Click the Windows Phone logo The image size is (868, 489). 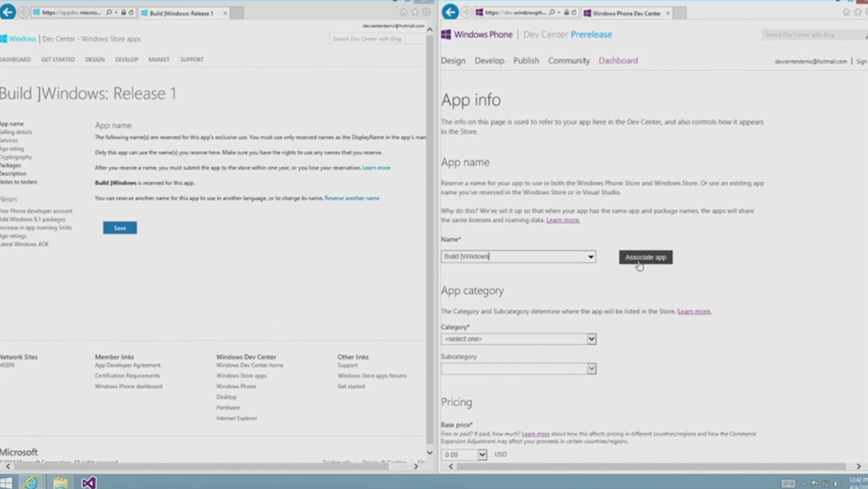click(476, 34)
